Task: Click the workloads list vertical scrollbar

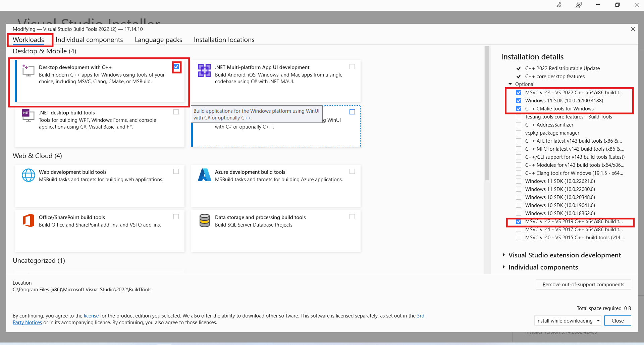Action: pos(487,114)
